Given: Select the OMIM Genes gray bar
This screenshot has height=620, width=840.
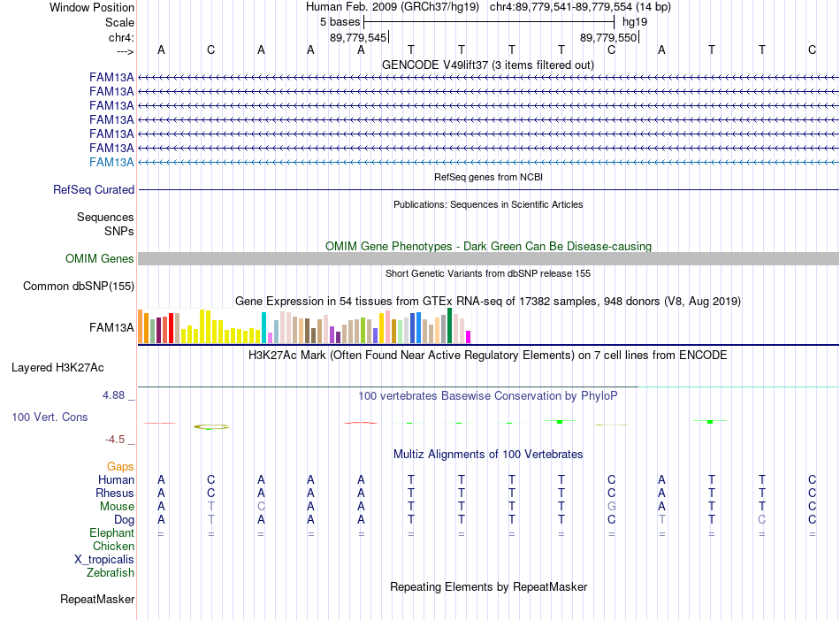Looking at the screenshot, I should [489, 259].
